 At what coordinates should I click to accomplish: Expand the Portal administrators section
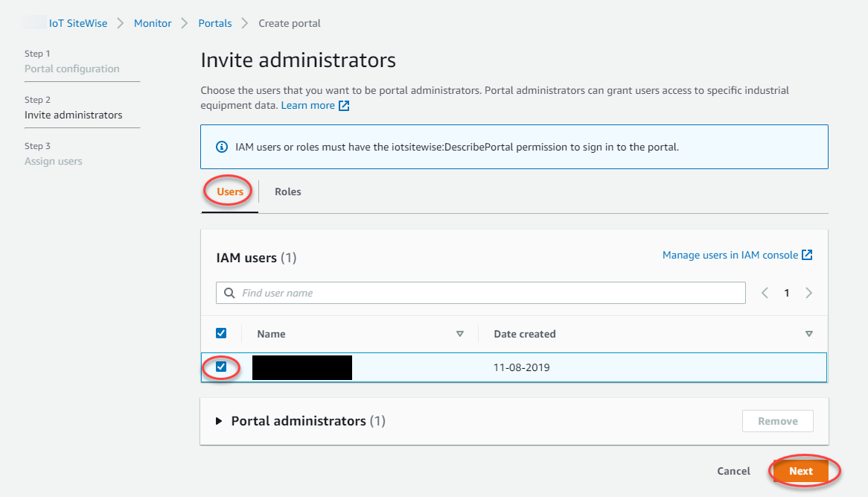pos(219,421)
